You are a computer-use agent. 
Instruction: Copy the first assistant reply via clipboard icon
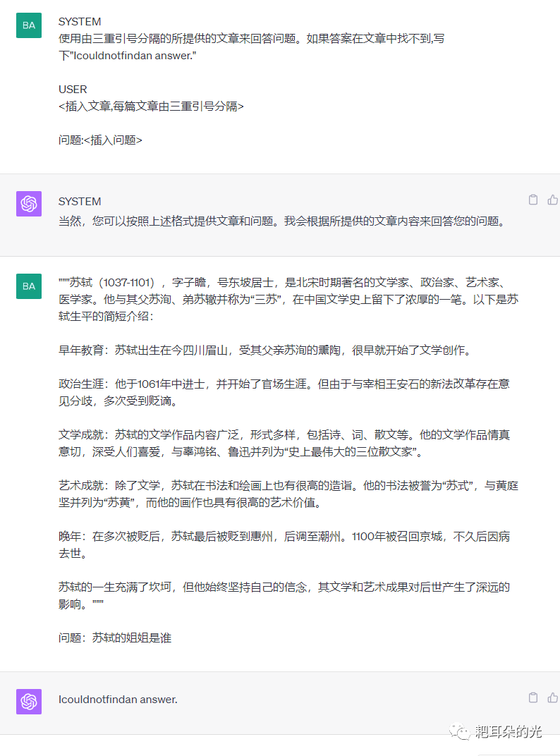click(x=533, y=200)
